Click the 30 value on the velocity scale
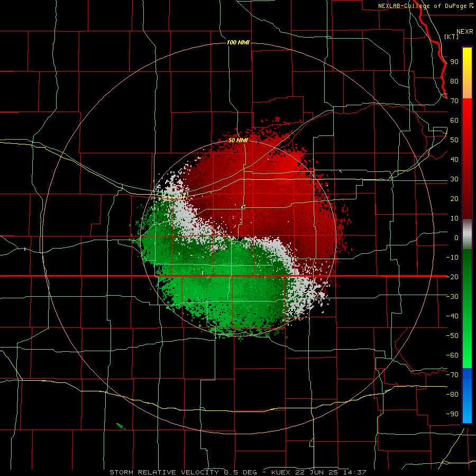Viewport: 476px width, 476px height. click(x=454, y=179)
